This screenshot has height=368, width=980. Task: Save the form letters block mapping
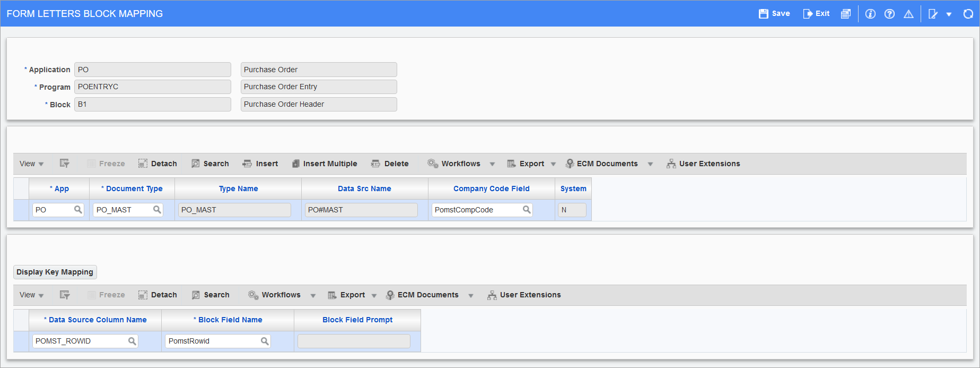coord(774,14)
